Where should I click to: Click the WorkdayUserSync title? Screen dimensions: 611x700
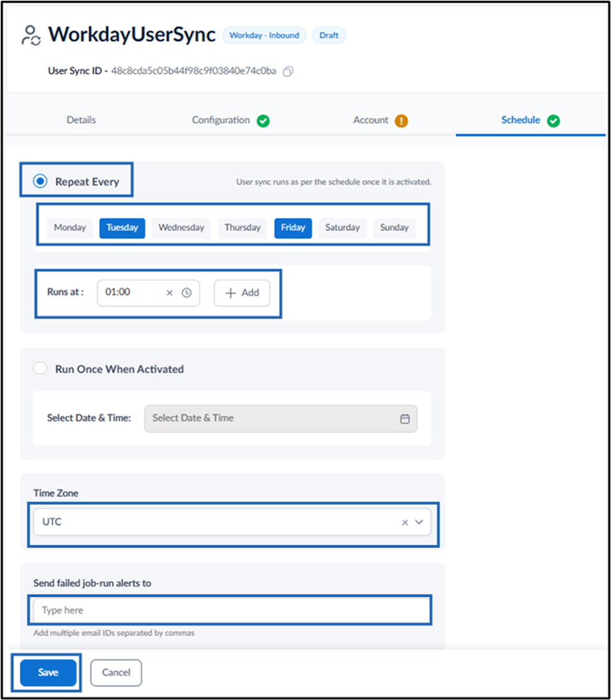(x=132, y=35)
